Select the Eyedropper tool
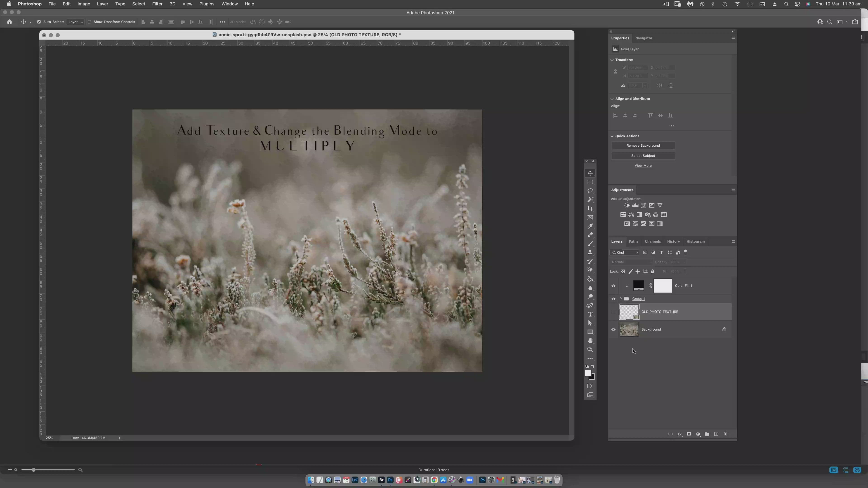The width and height of the screenshot is (868, 488). tap(590, 226)
